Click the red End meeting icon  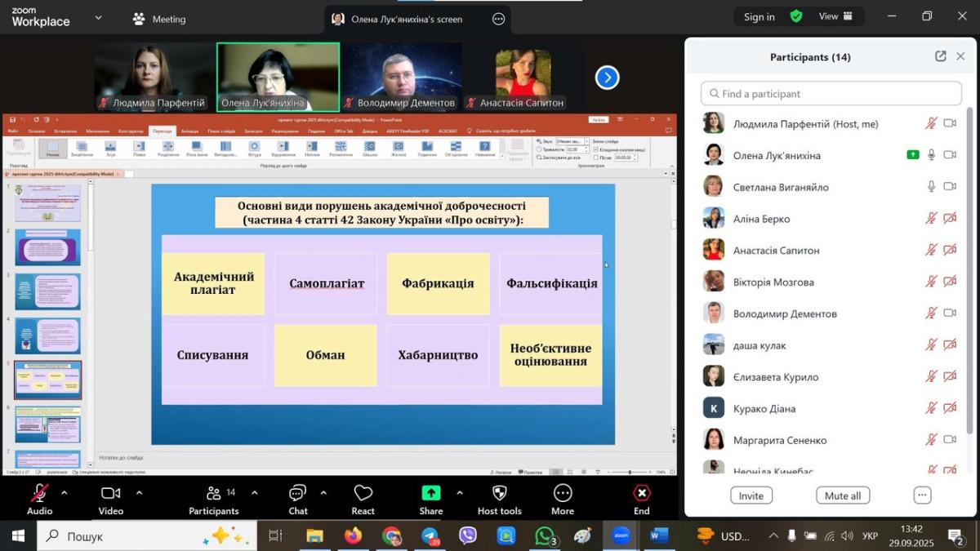(642, 493)
